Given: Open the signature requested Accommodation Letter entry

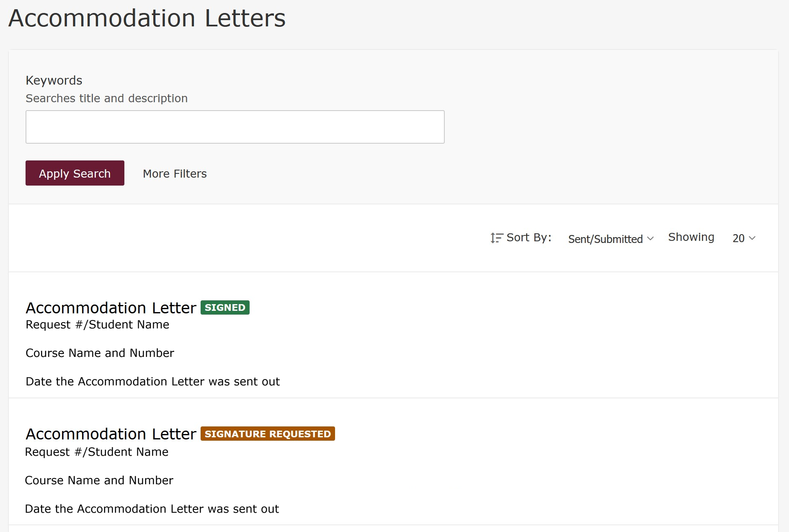Looking at the screenshot, I should (110, 434).
